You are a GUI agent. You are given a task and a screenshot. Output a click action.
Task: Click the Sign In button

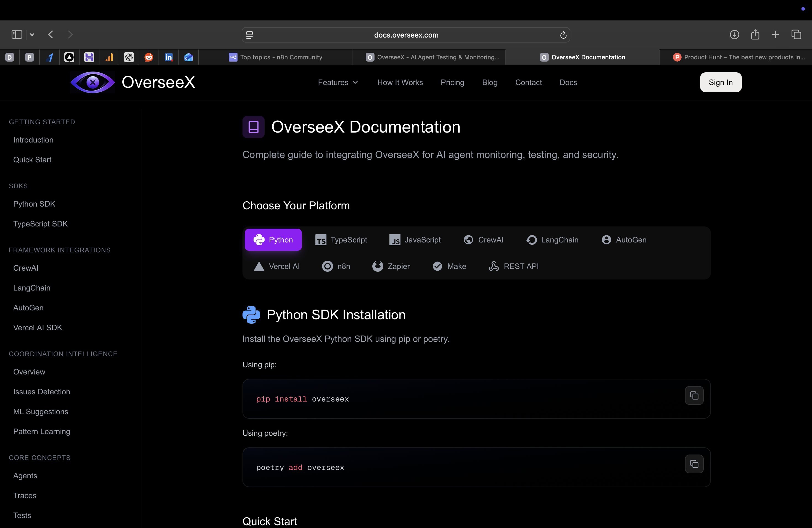[721, 82]
